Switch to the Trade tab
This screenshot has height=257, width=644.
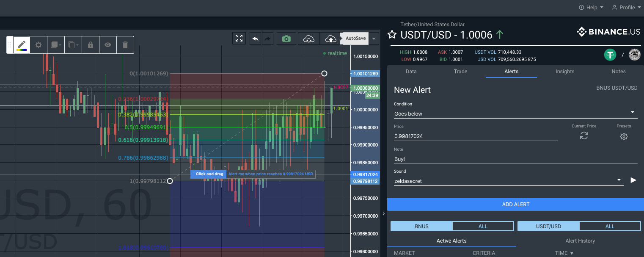pyautogui.click(x=460, y=72)
